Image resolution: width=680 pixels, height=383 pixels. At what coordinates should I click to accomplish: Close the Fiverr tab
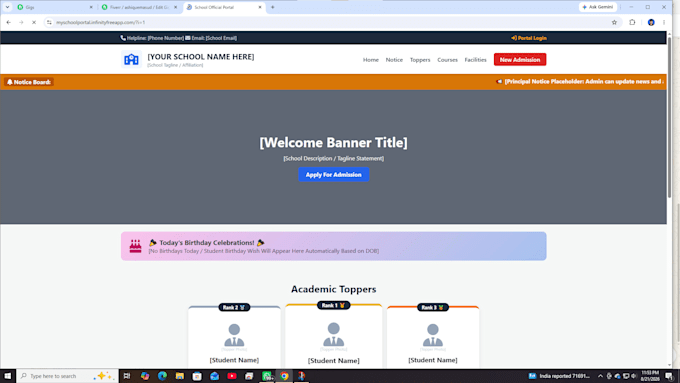pyautogui.click(x=175, y=7)
